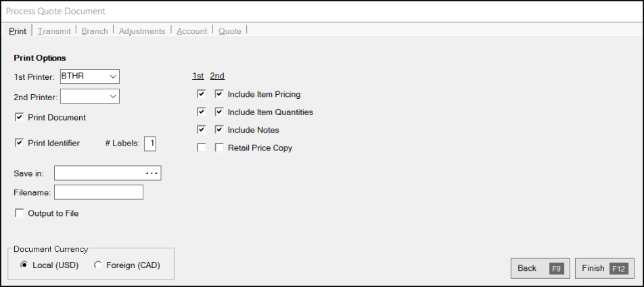Click the 2nd column header label
The image size is (644, 287).
(217, 76)
